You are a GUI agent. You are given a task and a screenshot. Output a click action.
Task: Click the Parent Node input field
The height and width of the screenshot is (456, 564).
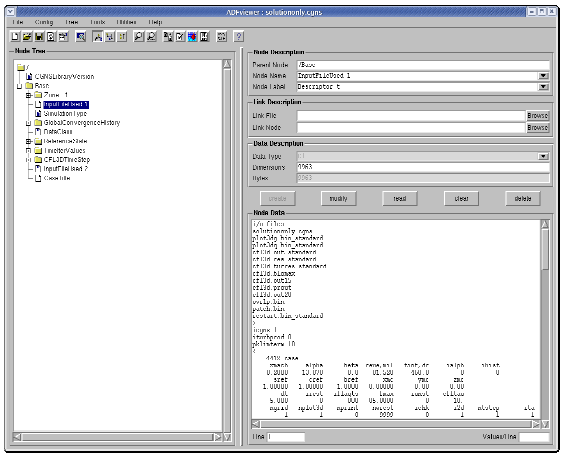coord(423,65)
